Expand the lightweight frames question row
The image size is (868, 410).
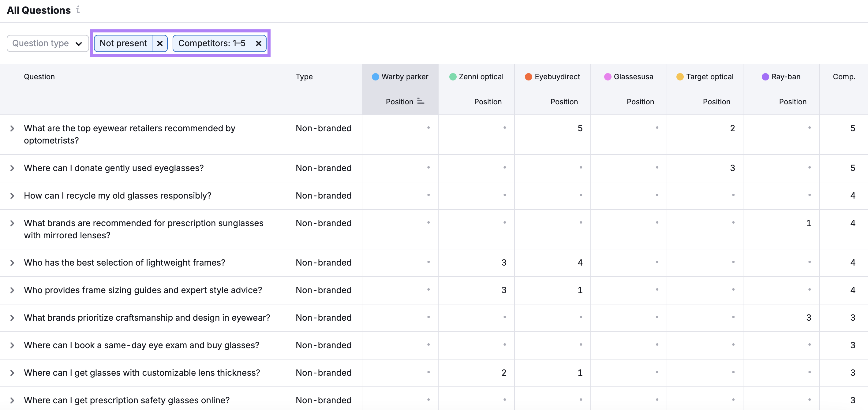tap(12, 263)
